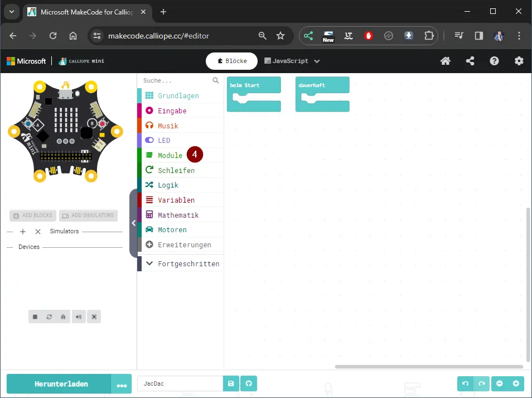Open the GitHub repository options
532x398 pixels.
(248, 383)
